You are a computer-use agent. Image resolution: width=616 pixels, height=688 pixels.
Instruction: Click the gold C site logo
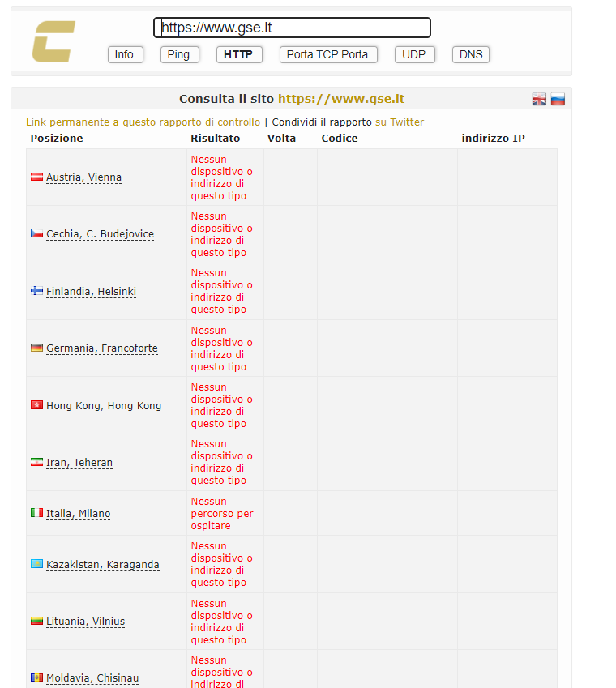(53, 42)
